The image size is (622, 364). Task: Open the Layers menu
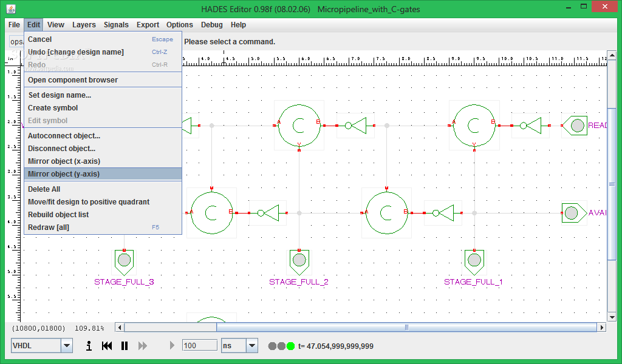tap(84, 24)
